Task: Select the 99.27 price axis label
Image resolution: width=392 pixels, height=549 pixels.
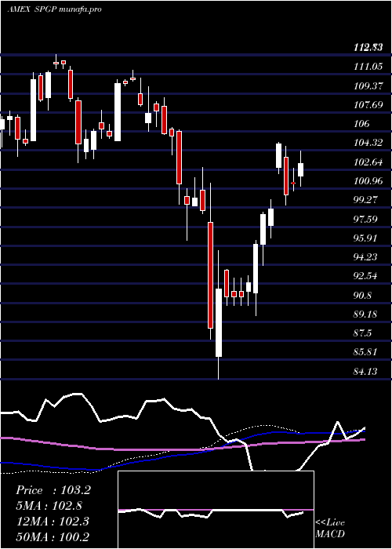Action: (365, 200)
